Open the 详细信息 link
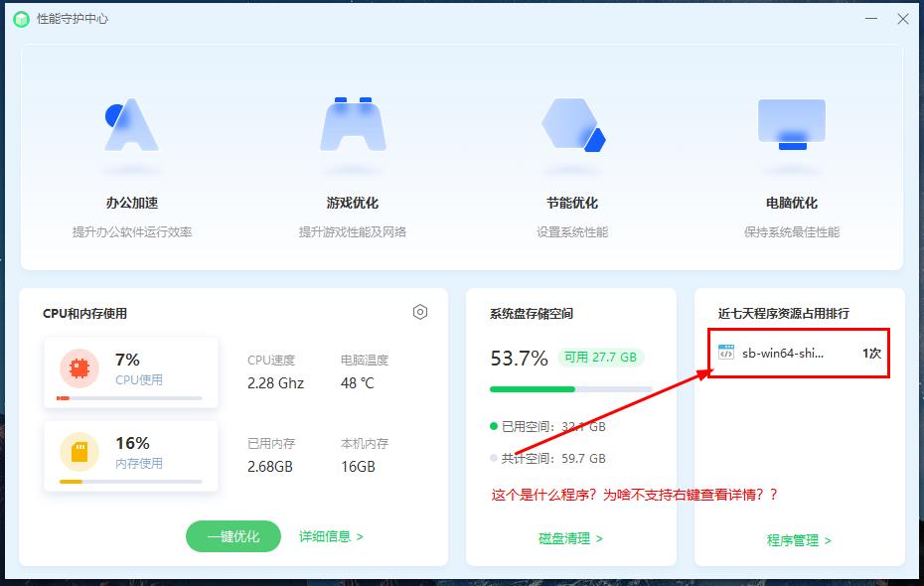The width and height of the screenshot is (924, 586). [331, 536]
